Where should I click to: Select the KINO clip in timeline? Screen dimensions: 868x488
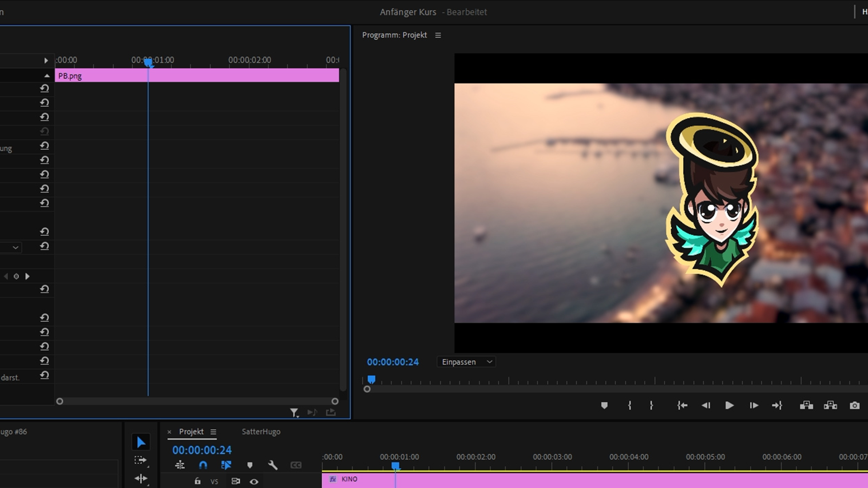click(595, 479)
